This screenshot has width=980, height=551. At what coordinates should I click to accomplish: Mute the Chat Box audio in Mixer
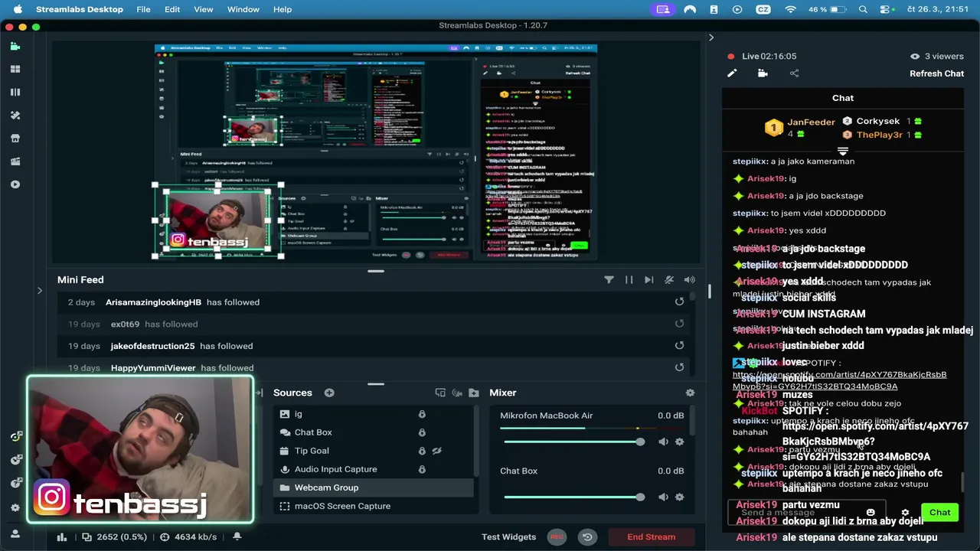pyautogui.click(x=663, y=497)
